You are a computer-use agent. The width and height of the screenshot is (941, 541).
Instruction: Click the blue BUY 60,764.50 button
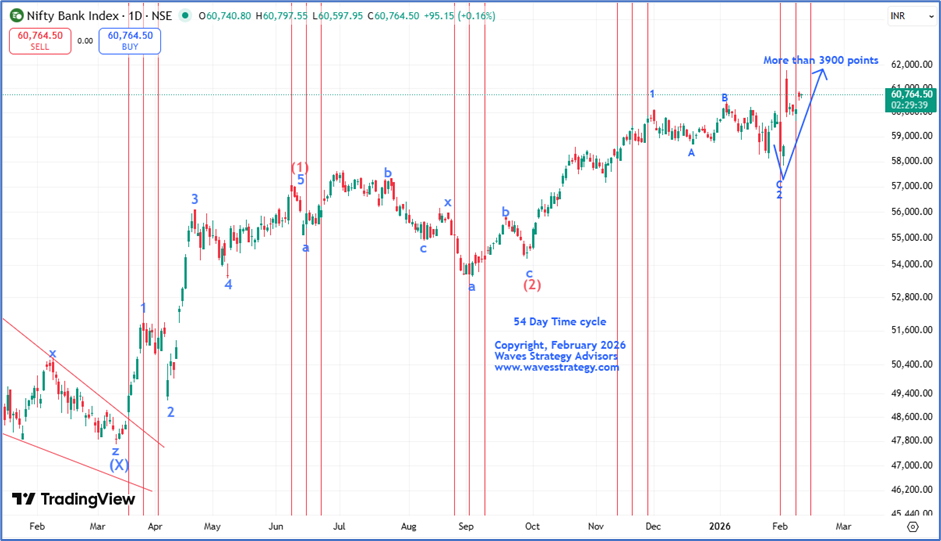(130, 41)
